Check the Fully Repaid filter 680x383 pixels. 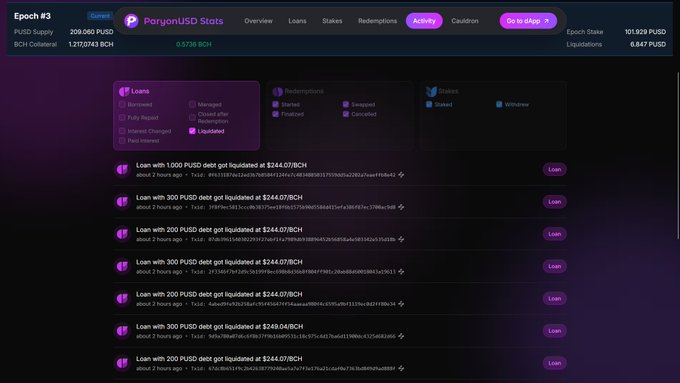pos(122,118)
